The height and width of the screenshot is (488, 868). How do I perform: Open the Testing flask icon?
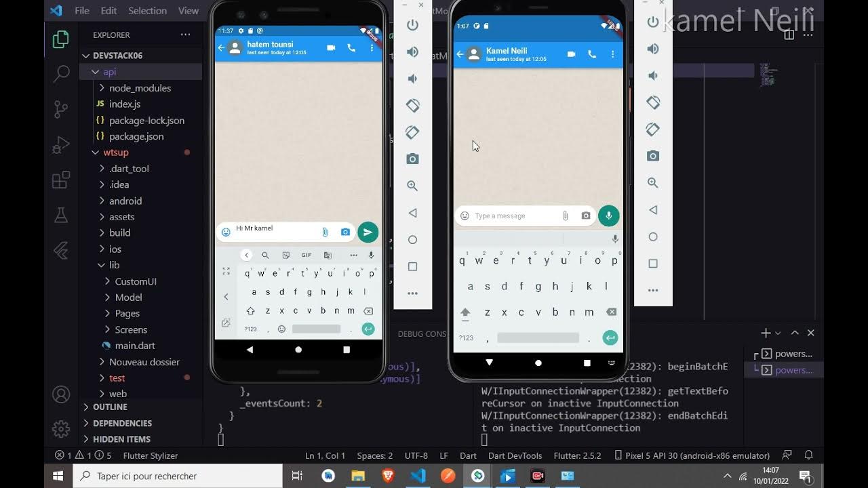(61, 215)
